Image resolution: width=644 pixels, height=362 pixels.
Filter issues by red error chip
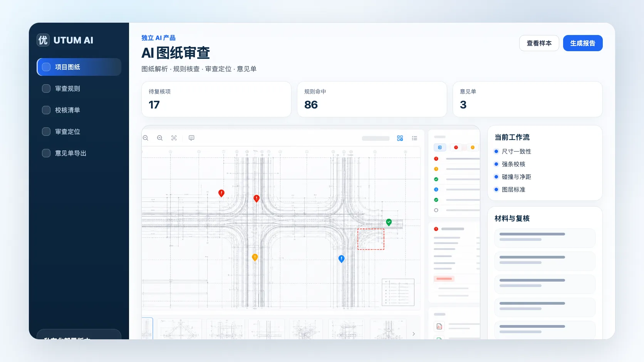pyautogui.click(x=456, y=147)
